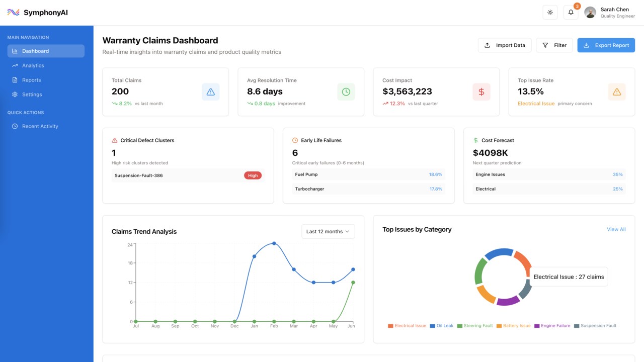Image resolution: width=644 pixels, height=362 pixels.
Task: Toggle the Electrical Issue legend swatch
Action: coord(390,326)
